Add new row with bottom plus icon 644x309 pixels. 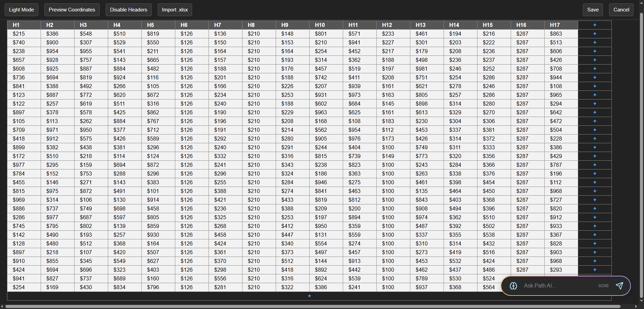tap(309, 296)
